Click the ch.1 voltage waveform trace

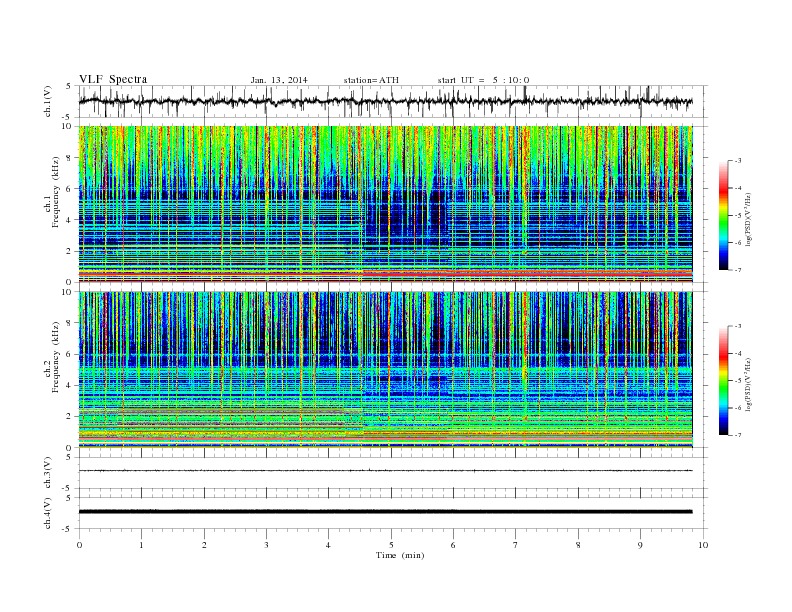pos(385,101)
